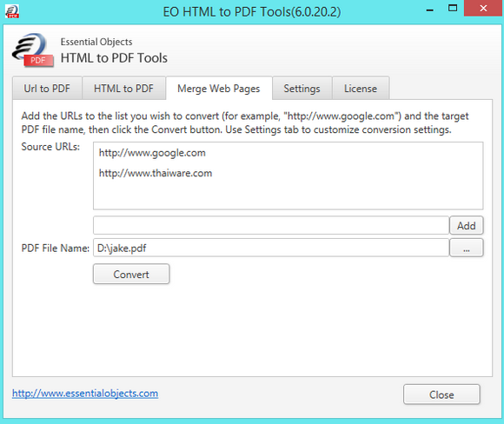Viewport: 504px width, 424px height.
Task: Go to the Settings tab
Action: [302, 89]
